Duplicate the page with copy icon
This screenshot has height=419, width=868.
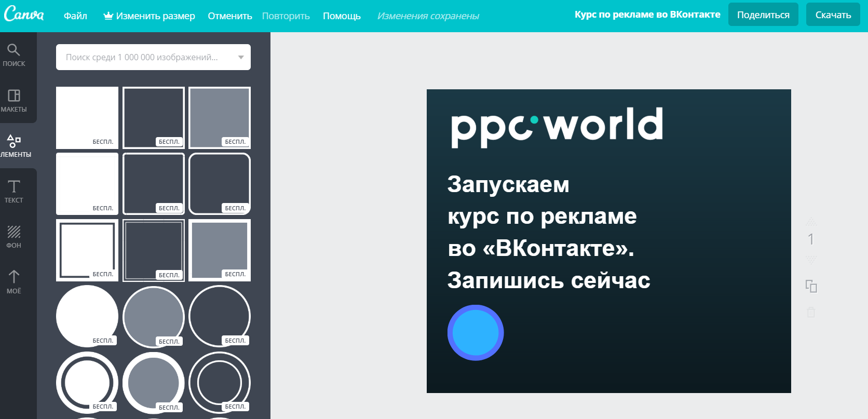(811, 286)
